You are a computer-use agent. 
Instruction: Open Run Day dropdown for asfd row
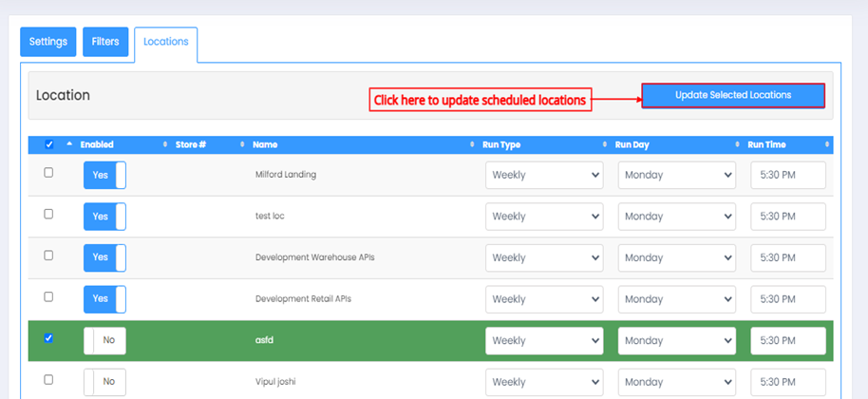tap(677, 341)
